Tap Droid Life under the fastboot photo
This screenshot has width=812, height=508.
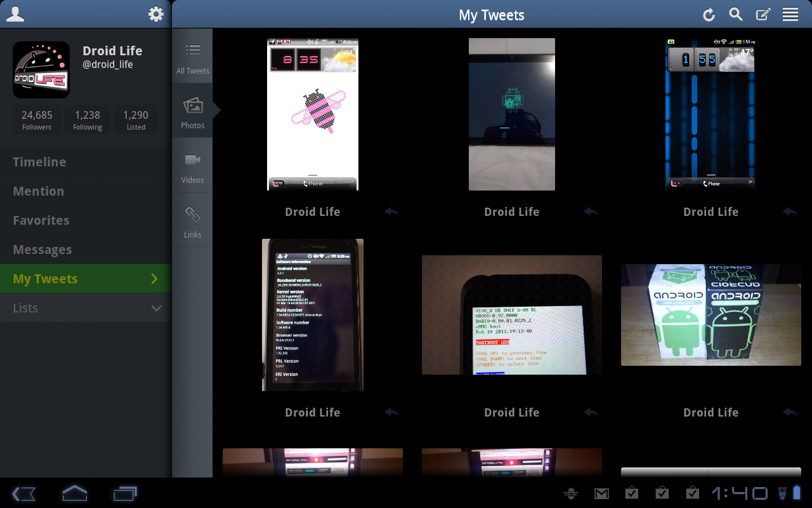point(512,413)
